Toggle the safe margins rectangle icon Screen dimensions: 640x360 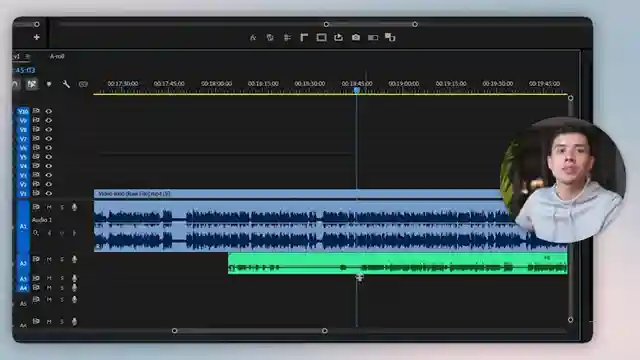tap(321, 38)
